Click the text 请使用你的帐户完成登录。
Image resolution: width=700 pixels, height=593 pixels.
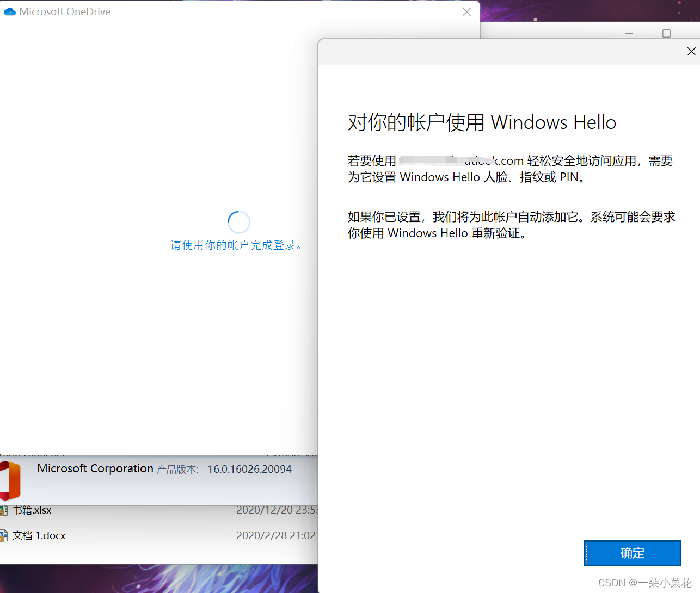point(236,245)
